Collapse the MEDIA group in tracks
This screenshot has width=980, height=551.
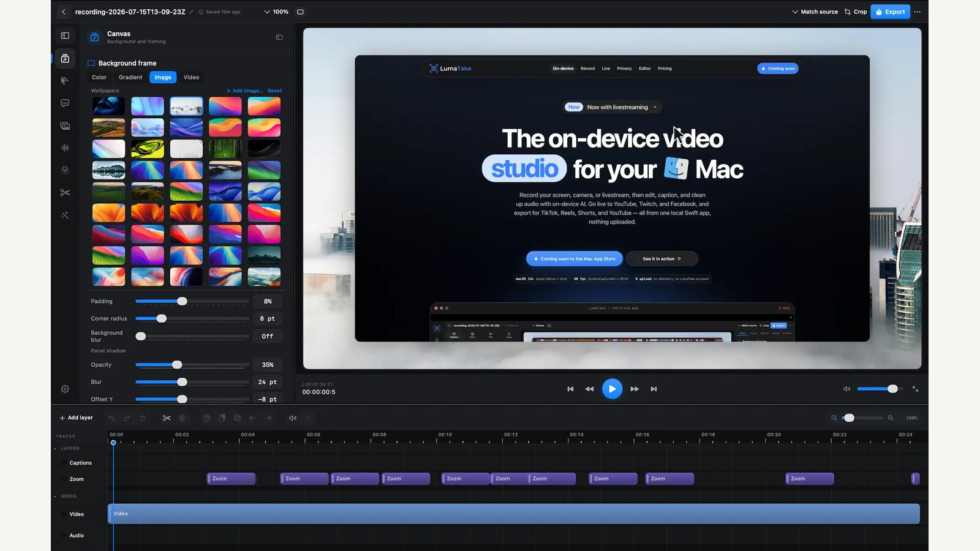tap(55, 497)
